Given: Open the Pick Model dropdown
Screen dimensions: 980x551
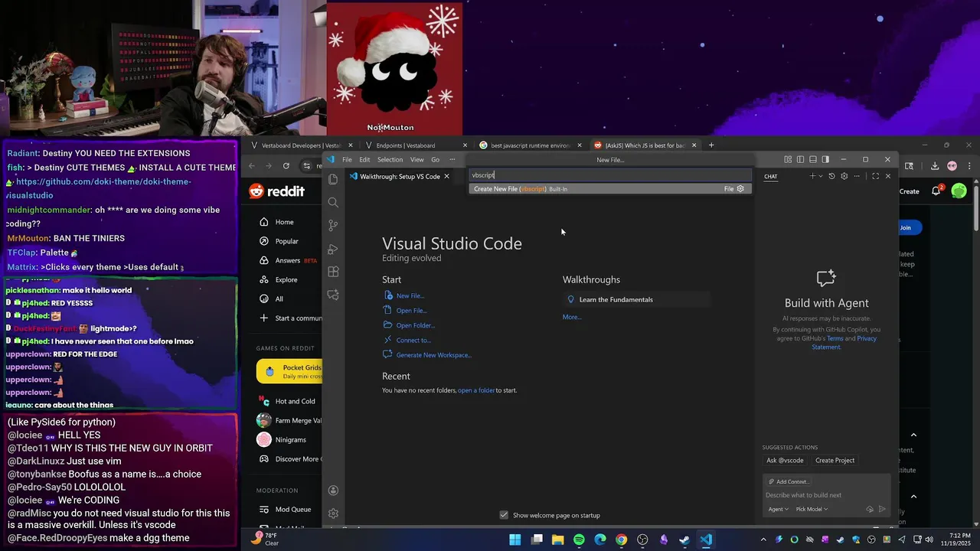Looking at the screenshot, I should tap(812, 509).
